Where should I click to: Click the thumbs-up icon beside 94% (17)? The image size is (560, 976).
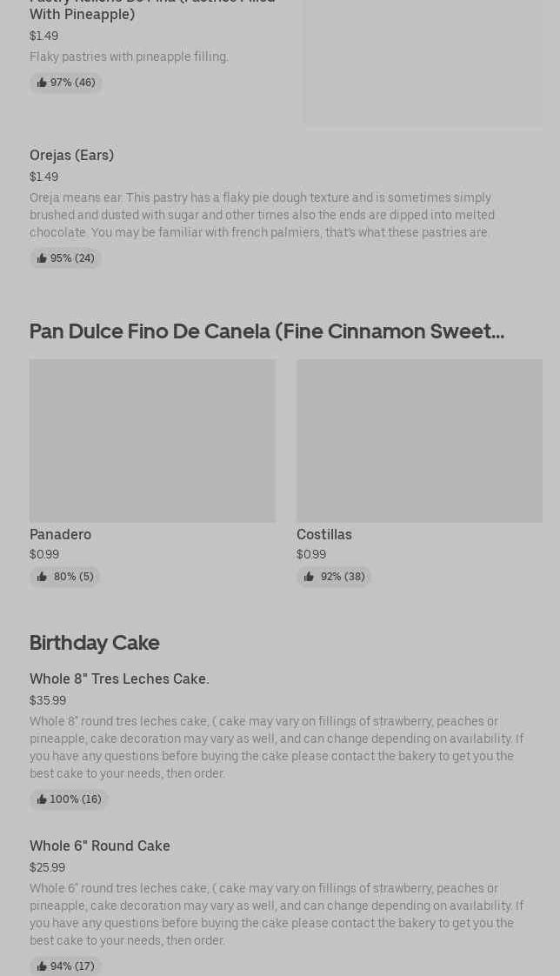pos(42,966)
